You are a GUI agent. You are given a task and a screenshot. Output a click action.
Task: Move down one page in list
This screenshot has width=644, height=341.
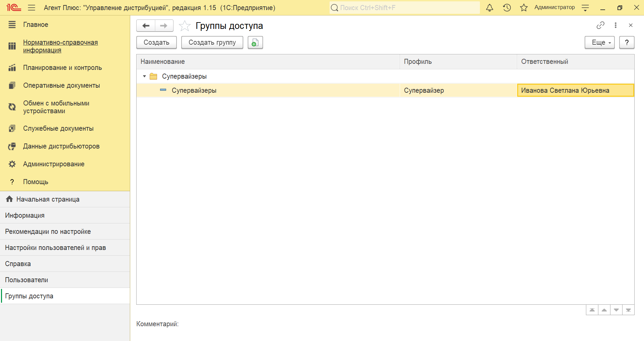tap(616, 310)
